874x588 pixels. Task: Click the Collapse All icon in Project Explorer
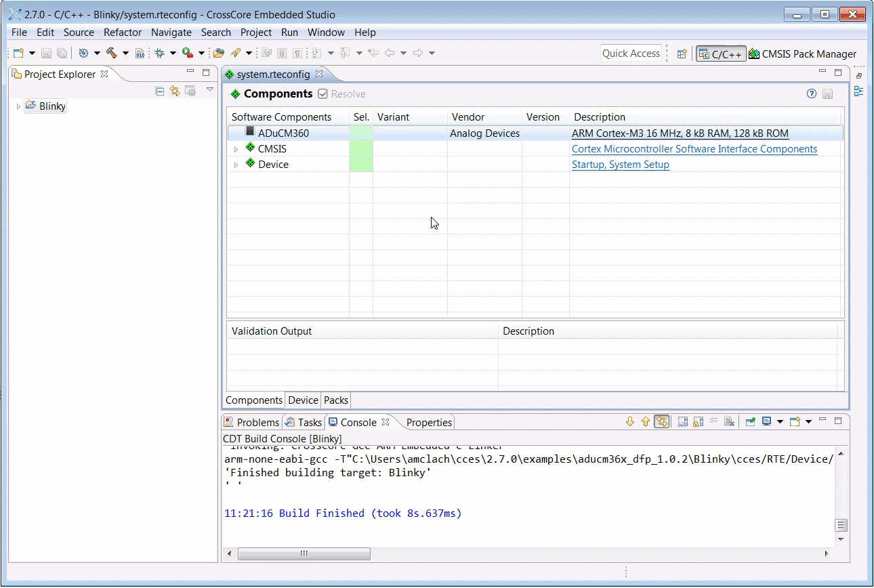click(x=160, y=91)
